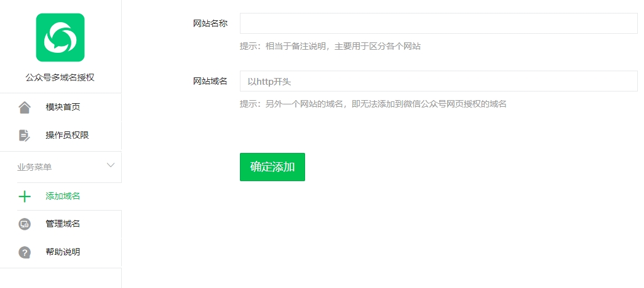644x288 pixels.
Task: Click the green 确定添加 button
Action: coord(272,167)
